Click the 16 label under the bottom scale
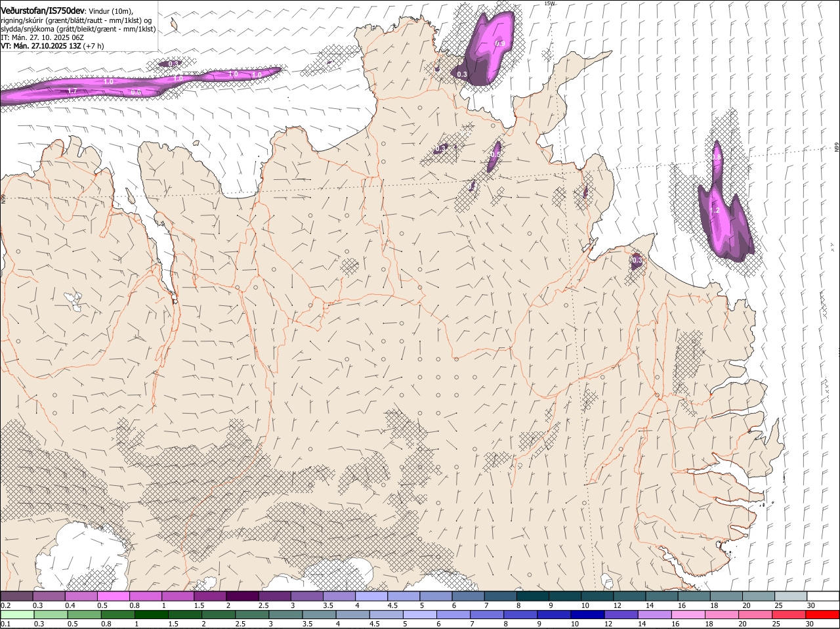This screenshot has height=629, width=840. coord(675,624)
